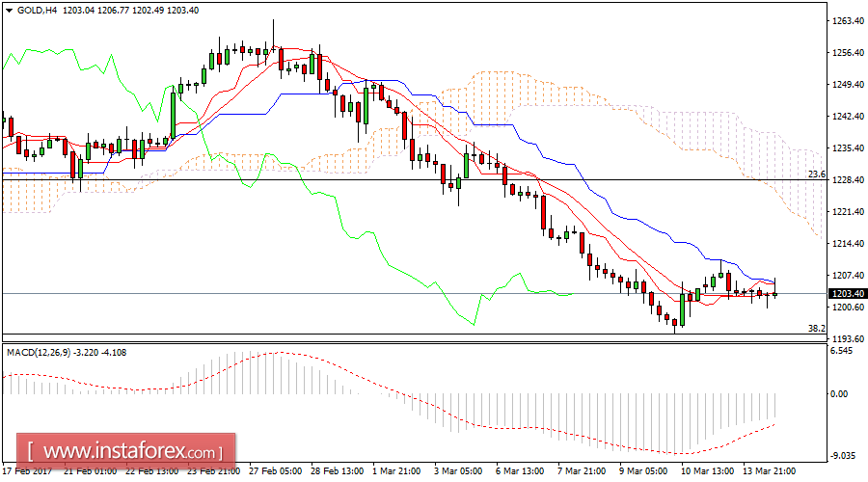Click the GOLD,H4 chart title text
868x482 pixels.
[37, 10]
